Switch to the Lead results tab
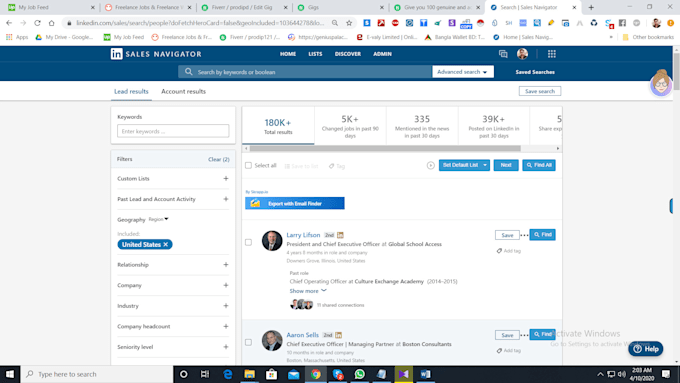The width and height of the screenshot is (680, 383). point(131,91)
